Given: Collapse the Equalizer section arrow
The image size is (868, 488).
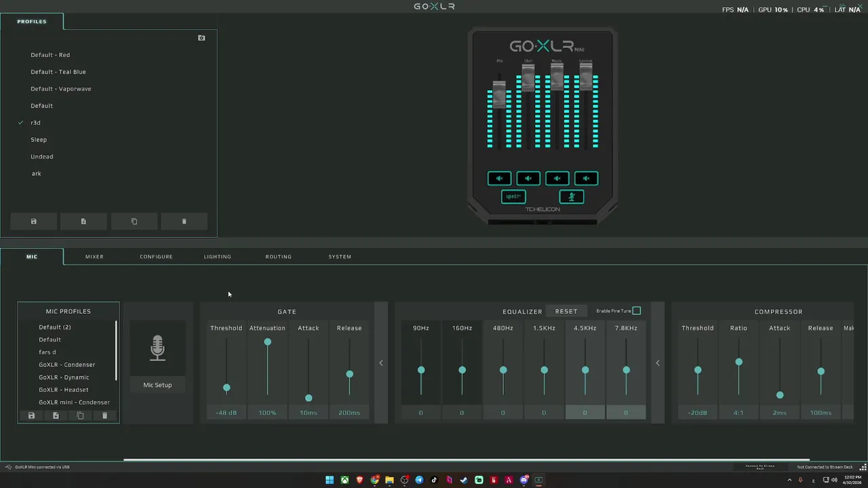Looking at the screenshot, I should [x=658, y=363].
